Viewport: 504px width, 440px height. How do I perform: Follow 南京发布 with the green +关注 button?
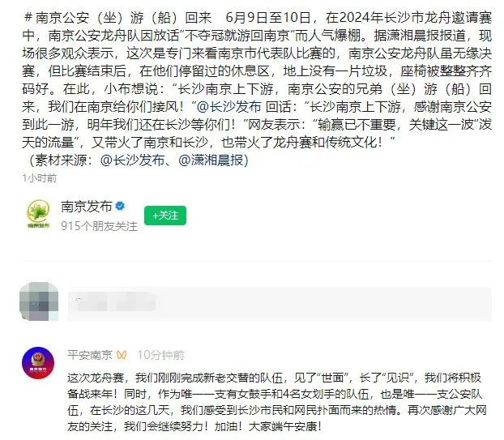165,216
